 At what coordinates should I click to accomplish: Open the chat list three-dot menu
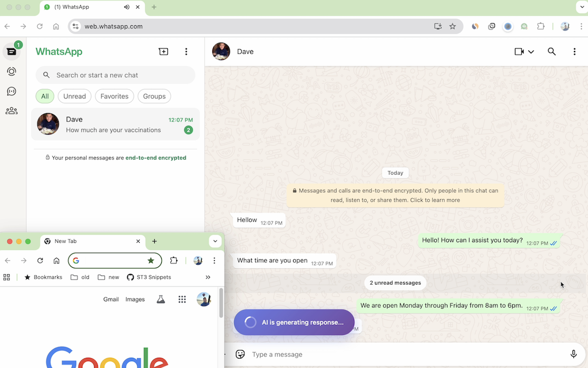186,52
